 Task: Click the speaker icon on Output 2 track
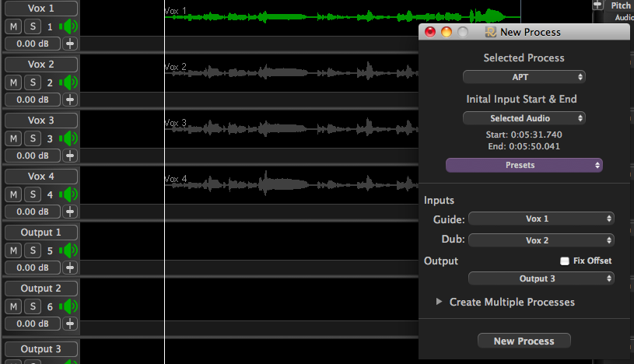(x=70, y=306)
